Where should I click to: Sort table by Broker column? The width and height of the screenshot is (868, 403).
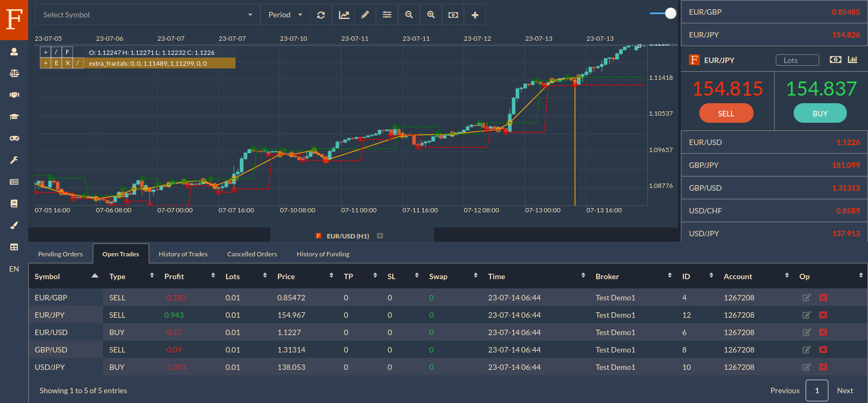pos(633,276)
